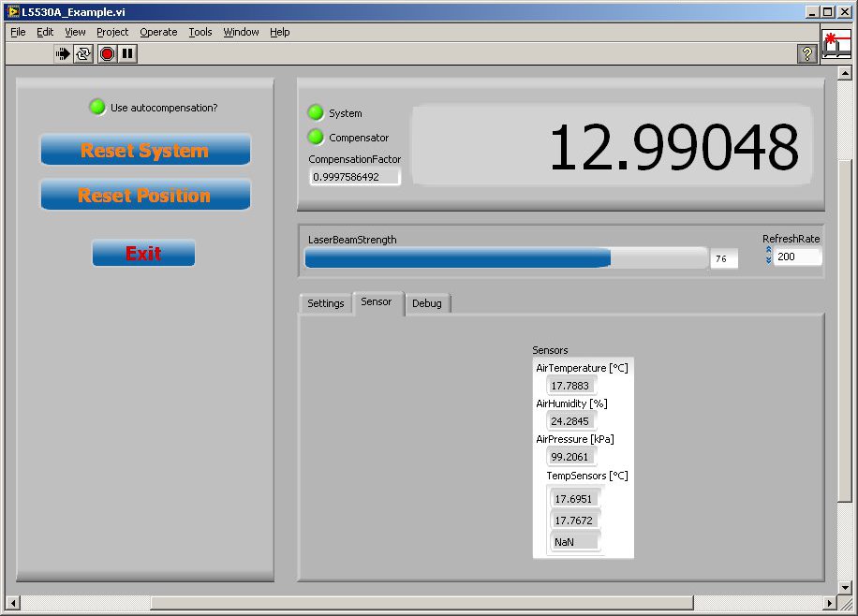858x616 pixels.
Task: Switch to the Settings tab
Action: click(x=326, y=303)
